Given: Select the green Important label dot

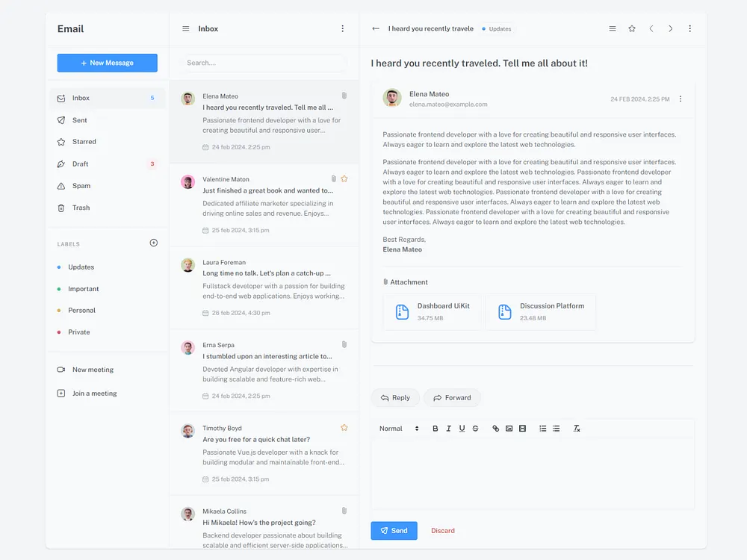Looking at the screenshot, I should click(58, 289).
